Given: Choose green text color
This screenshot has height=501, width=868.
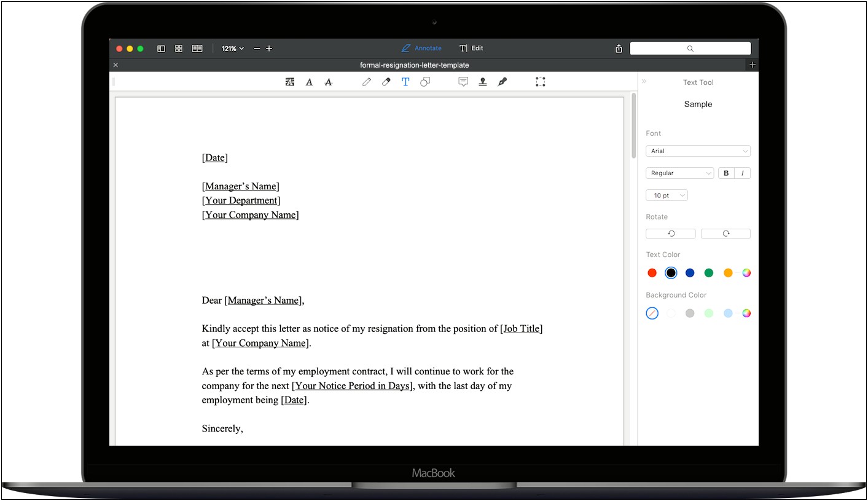Looking at the screenshot, I should (x=709, y=273).
